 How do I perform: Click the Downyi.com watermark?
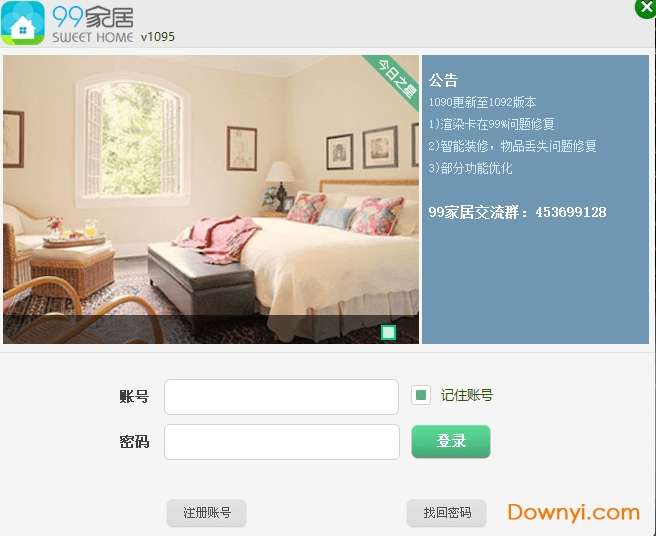[x=574, y=513]
